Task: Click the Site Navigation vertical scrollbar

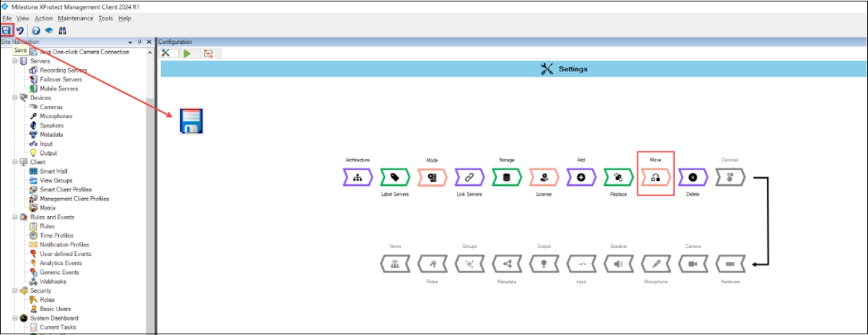Action: tap(150, 180)
